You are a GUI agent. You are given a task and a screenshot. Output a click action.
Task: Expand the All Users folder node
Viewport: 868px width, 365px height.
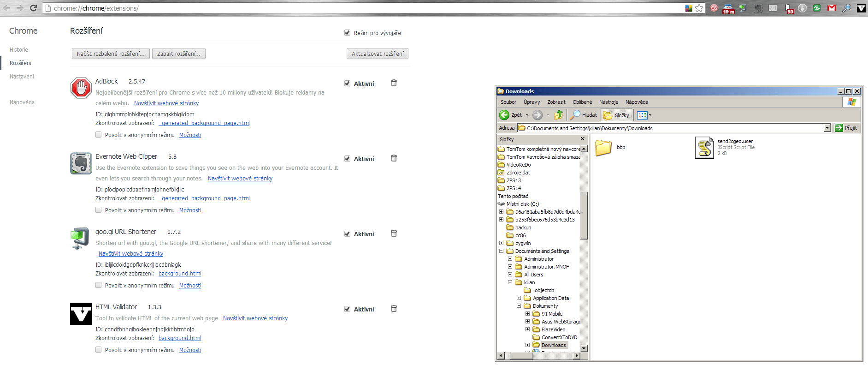click(510, 275)
